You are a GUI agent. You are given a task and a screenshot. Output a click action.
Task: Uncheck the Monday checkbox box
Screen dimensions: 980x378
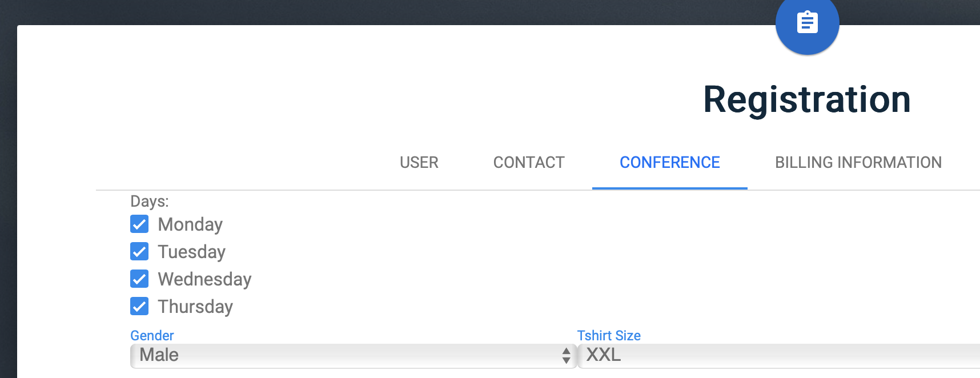(x=139, y=224)
